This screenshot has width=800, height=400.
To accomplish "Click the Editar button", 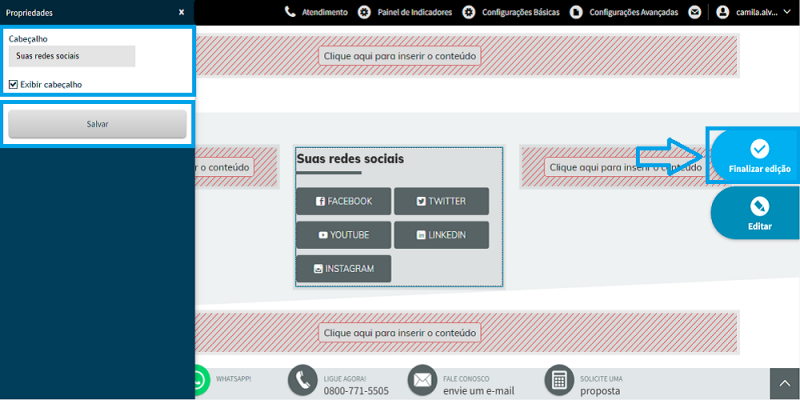I will [755, 213].
